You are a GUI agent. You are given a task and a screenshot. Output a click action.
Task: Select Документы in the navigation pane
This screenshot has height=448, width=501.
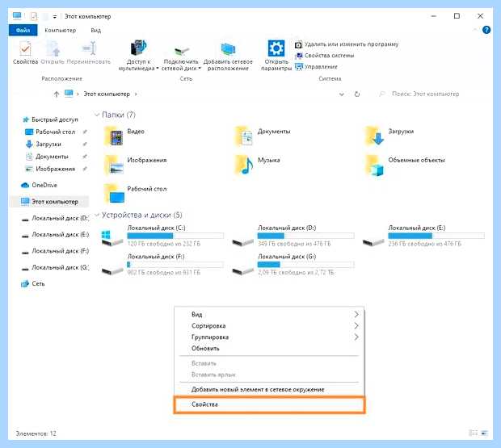coord(48,157)
